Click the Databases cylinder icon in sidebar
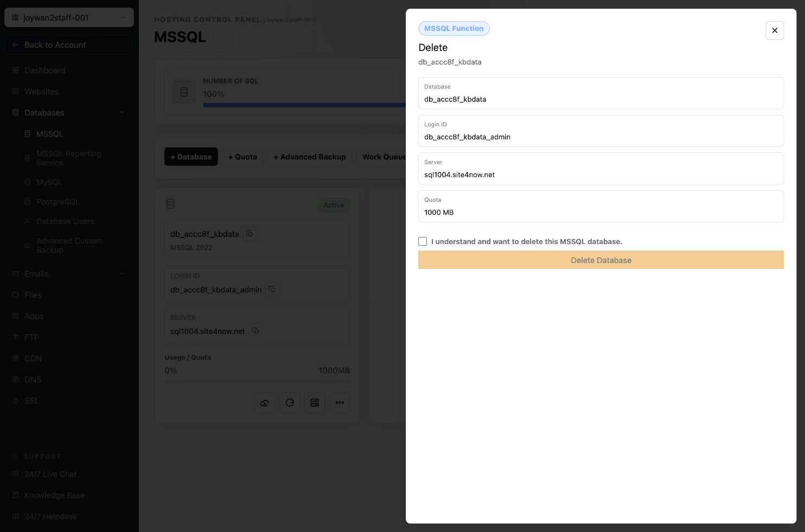 click(15, 113)
